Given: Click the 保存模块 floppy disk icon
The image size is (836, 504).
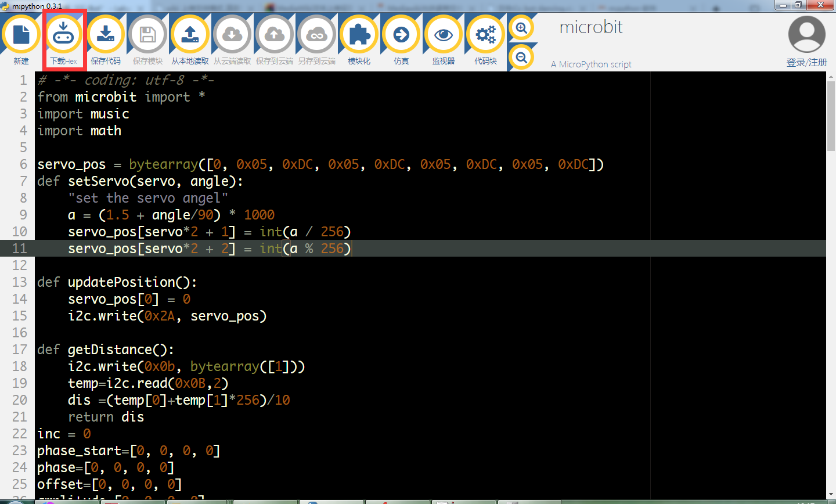Looking at the screenshot, I should coord(148,35).
